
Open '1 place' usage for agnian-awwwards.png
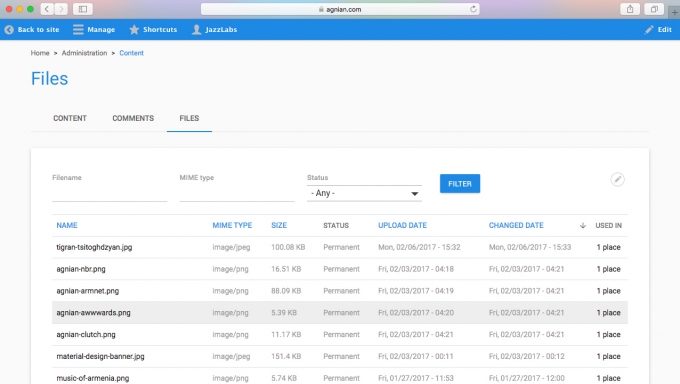click(x=608, y=313)
